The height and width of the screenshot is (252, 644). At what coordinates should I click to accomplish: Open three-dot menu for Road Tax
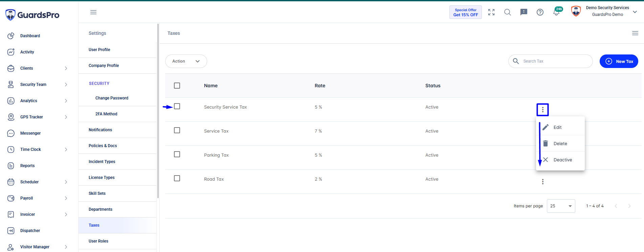point(543,182)
